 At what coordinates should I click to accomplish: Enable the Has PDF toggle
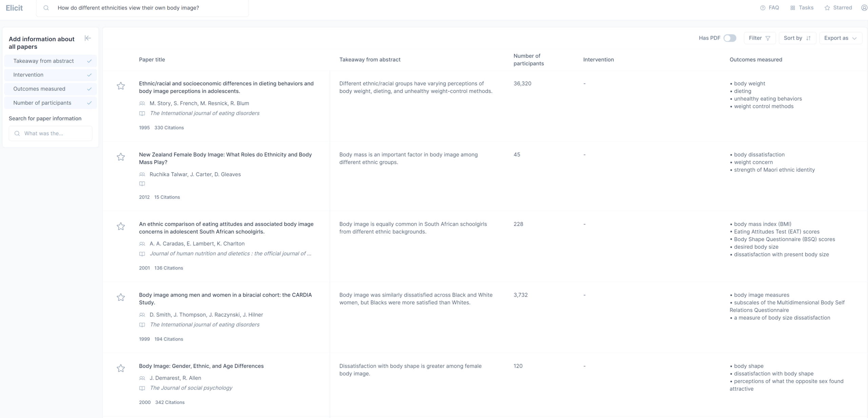point(730,38)
